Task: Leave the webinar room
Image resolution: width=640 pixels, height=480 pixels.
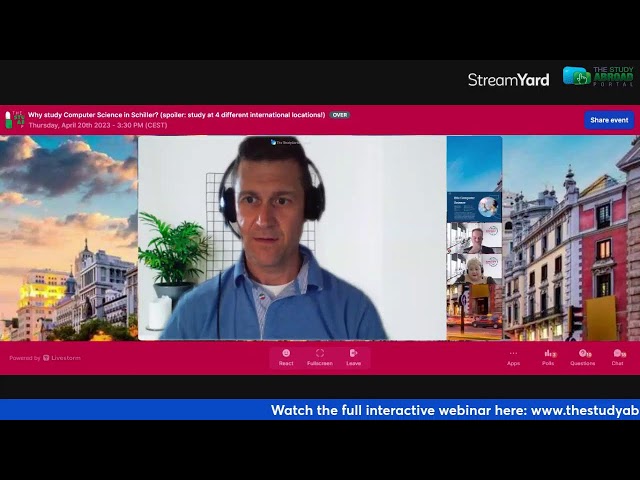Action: click(353, 358)
